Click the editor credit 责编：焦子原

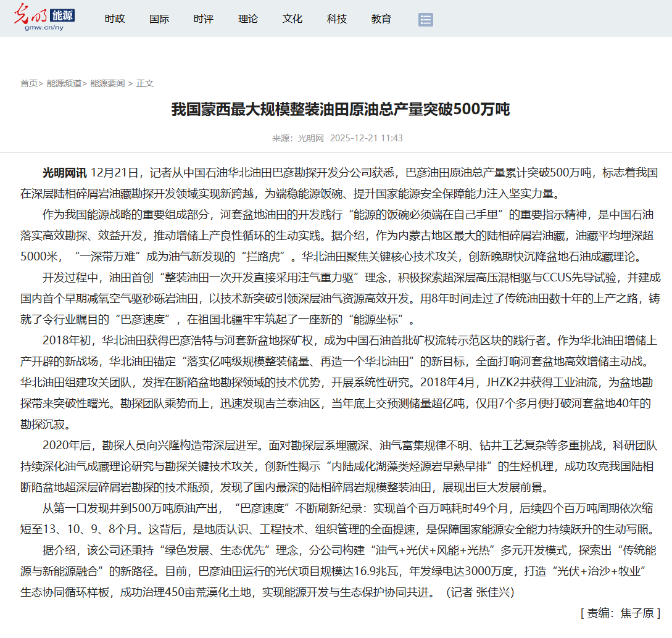click(620, 613)
